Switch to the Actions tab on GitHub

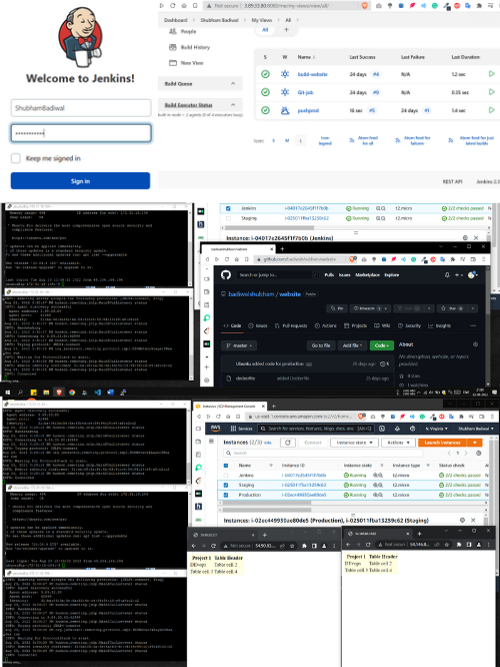click(x=326, y=325)
